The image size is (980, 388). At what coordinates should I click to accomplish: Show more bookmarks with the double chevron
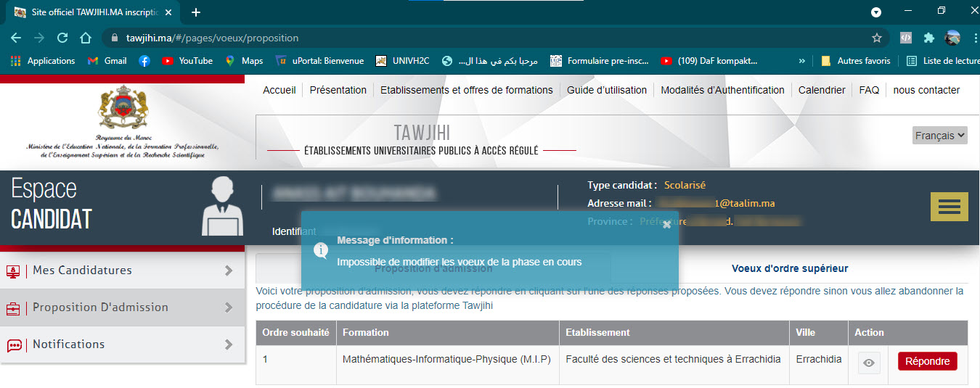click(801, 61)
